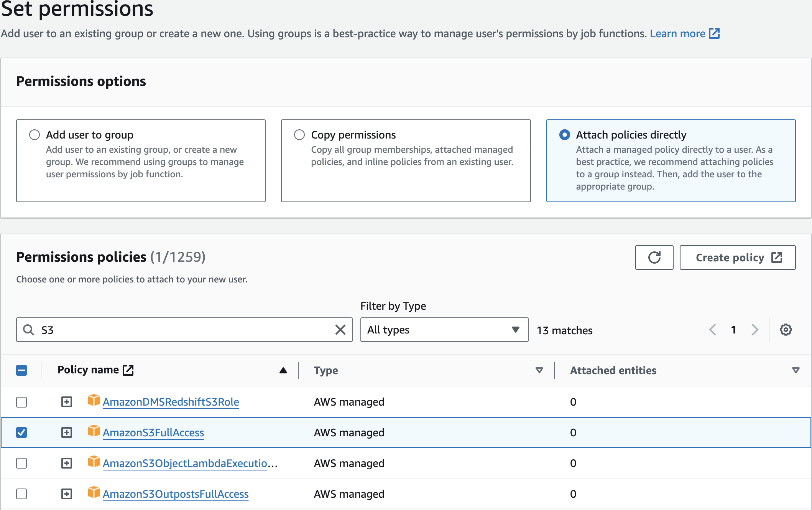
Task: Open AmazonS3ObjectLambdaExecution policy link
Action: click(x=185, y=463)
